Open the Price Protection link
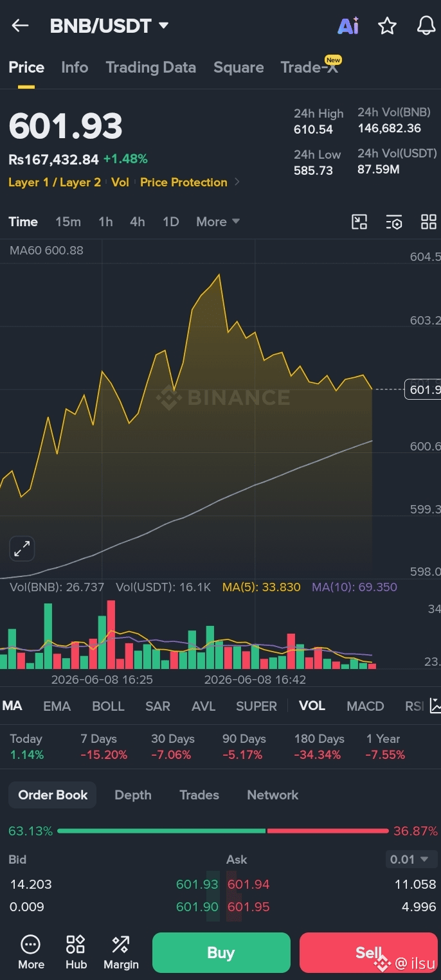This screenshot has height=980, width=441. pos(184,183)
